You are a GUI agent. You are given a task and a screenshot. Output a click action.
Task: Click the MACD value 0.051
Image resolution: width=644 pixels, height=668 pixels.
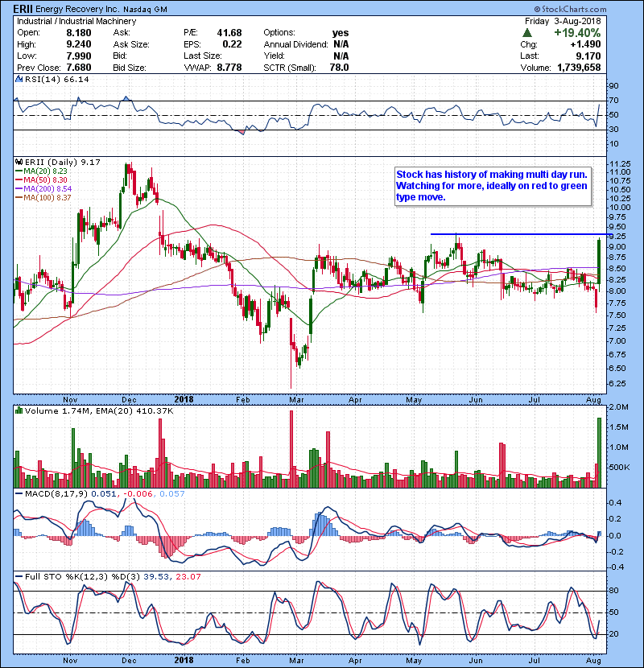click(104, 494)
